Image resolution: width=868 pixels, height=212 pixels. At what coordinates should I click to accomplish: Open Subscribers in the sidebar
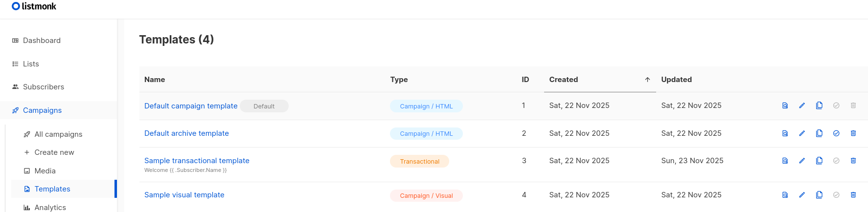[x=43, y=87]
